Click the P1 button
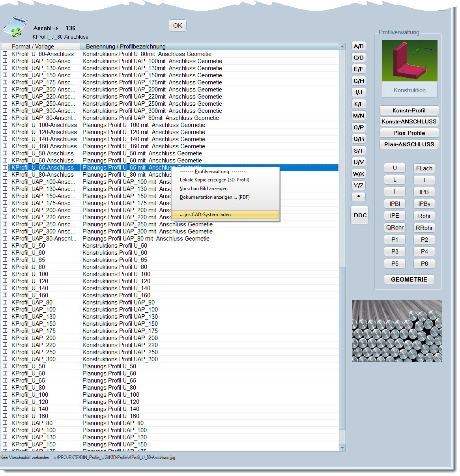 [x=395, y=240]
